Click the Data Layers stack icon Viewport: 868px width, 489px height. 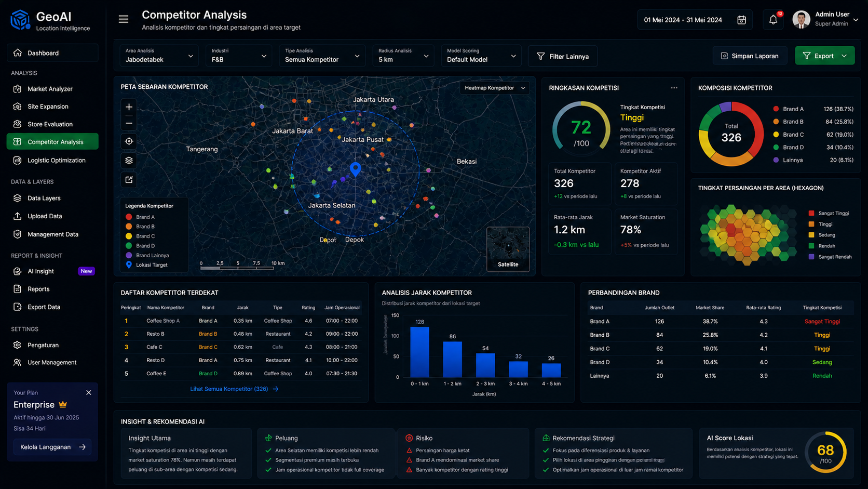(18, 198)
